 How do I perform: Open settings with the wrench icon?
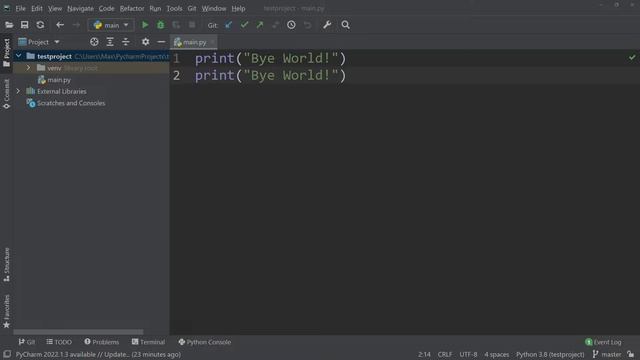(327, 25)
